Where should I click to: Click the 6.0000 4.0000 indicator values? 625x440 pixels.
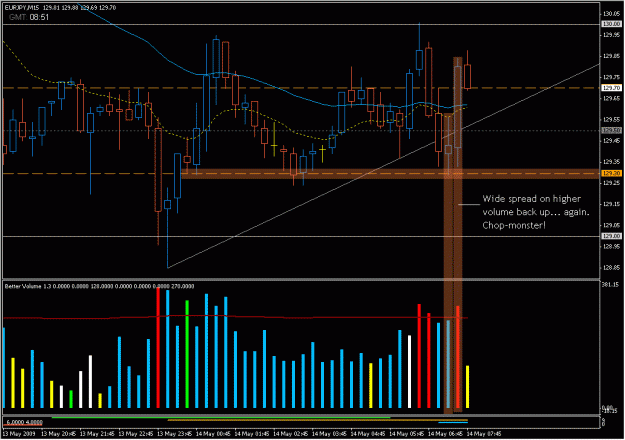point(24,422)
